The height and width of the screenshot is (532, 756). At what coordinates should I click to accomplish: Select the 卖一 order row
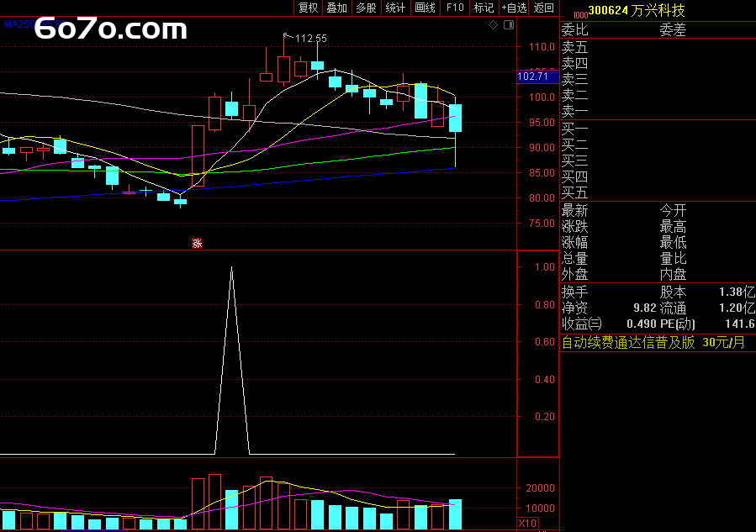click(658, 111)
